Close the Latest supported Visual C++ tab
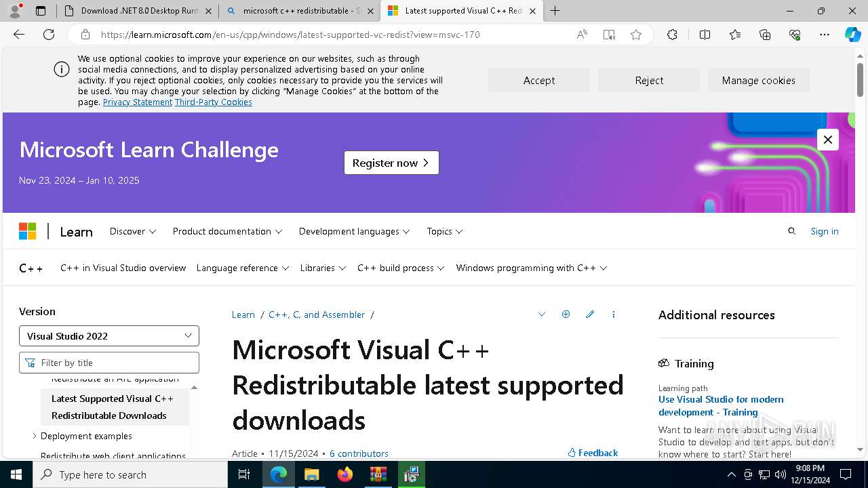 (532, 11)
